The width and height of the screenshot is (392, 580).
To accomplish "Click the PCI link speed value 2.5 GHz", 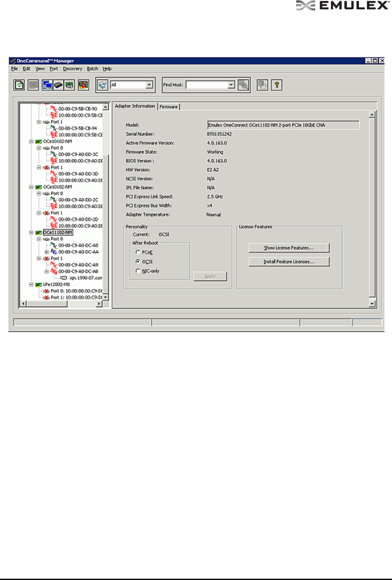I will click(x=215, y=197).
